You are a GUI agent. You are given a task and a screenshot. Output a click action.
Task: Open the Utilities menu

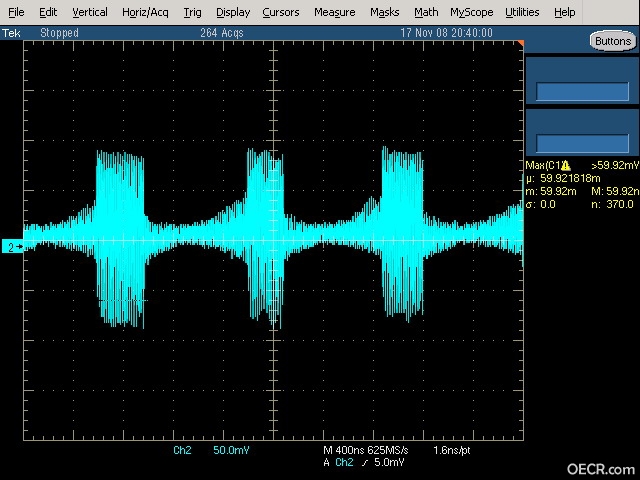(522, 12)
